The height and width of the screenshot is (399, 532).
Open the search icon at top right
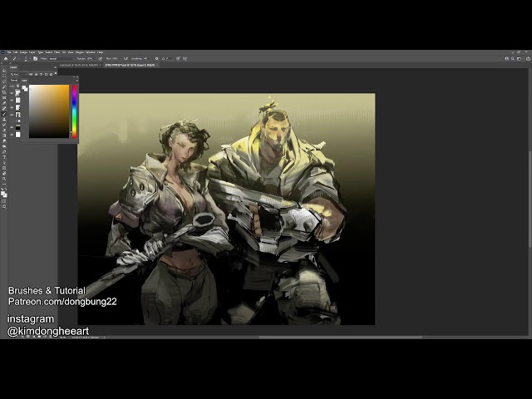tap(513, 59)
